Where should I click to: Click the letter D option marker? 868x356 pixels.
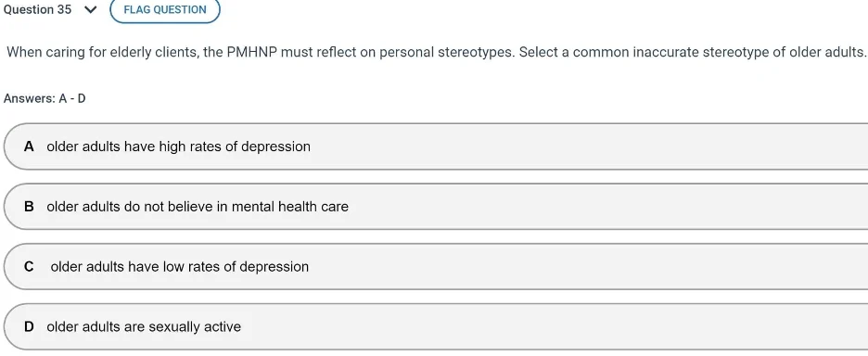[x=29, y=326]
